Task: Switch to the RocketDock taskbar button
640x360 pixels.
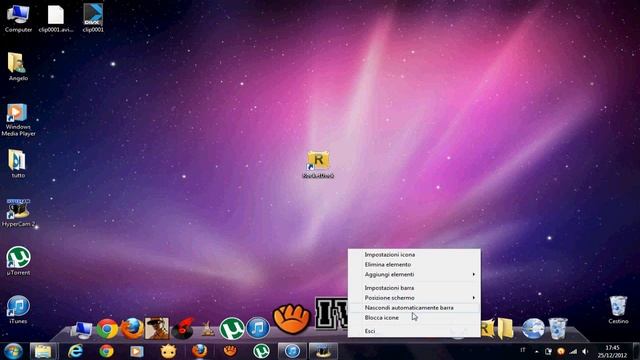Action: coord(323,351)
